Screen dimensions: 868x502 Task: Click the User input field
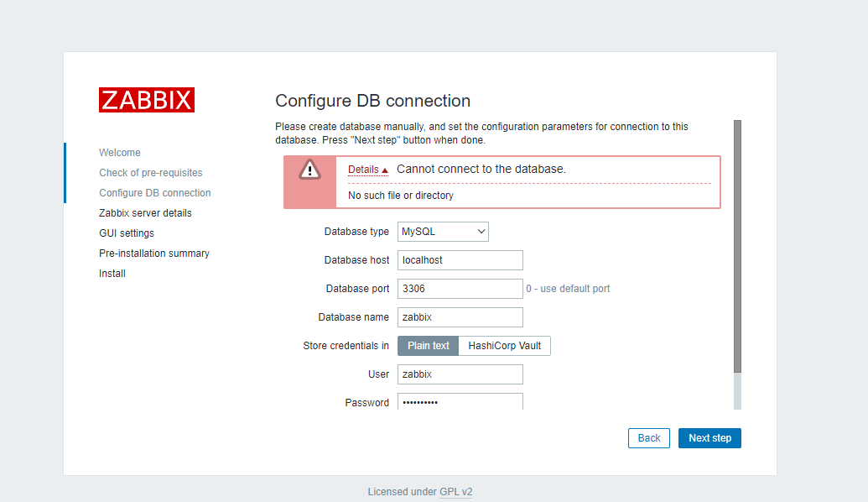[x=460, y=374]
